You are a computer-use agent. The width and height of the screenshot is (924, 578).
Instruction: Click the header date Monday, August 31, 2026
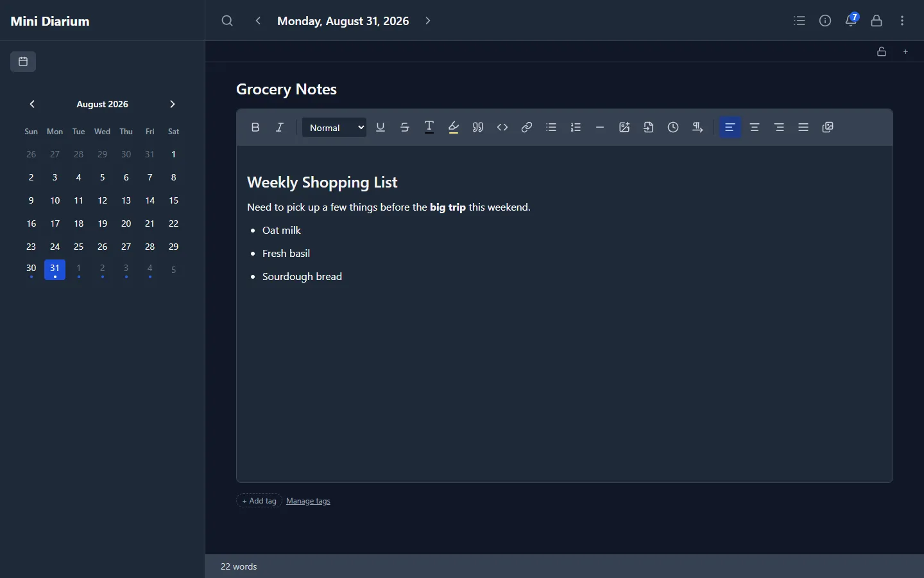pos(343,21)
